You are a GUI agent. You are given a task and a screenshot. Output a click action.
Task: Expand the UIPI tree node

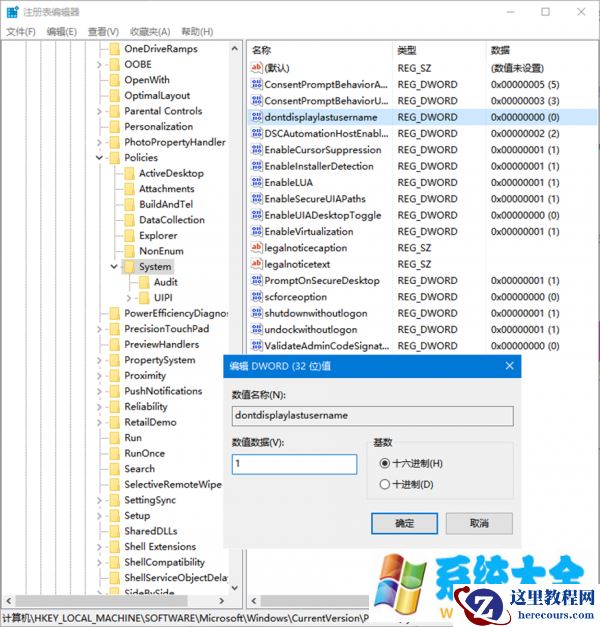(x=128, y=298)
